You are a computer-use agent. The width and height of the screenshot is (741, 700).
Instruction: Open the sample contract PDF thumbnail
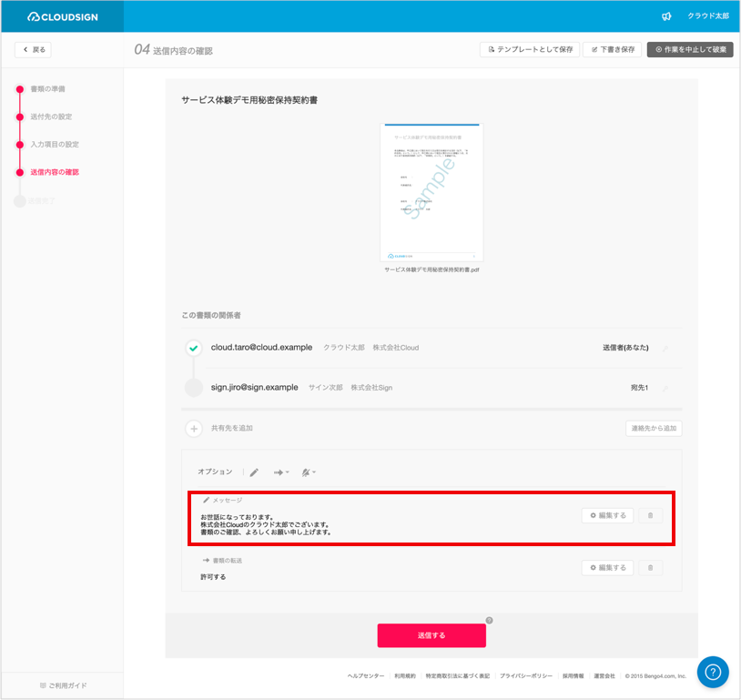[x=431, y=192]
